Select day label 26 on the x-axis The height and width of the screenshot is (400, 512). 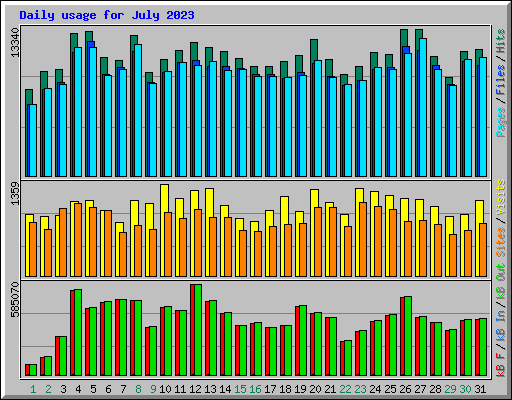pyautogui.click(x=405, y=389)
